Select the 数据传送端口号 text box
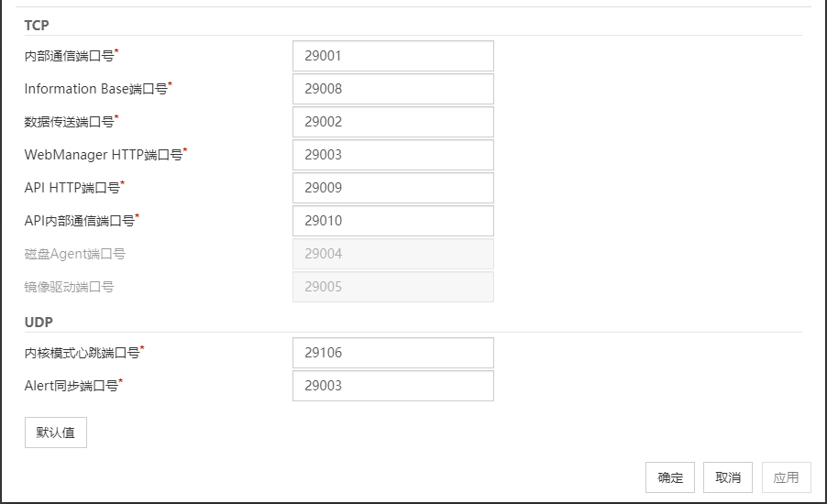The image size is (827, 504). point(392,122)
